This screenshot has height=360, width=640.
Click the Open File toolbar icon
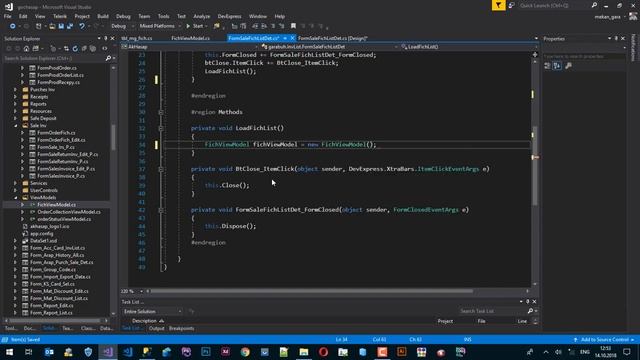pos(52,26)
